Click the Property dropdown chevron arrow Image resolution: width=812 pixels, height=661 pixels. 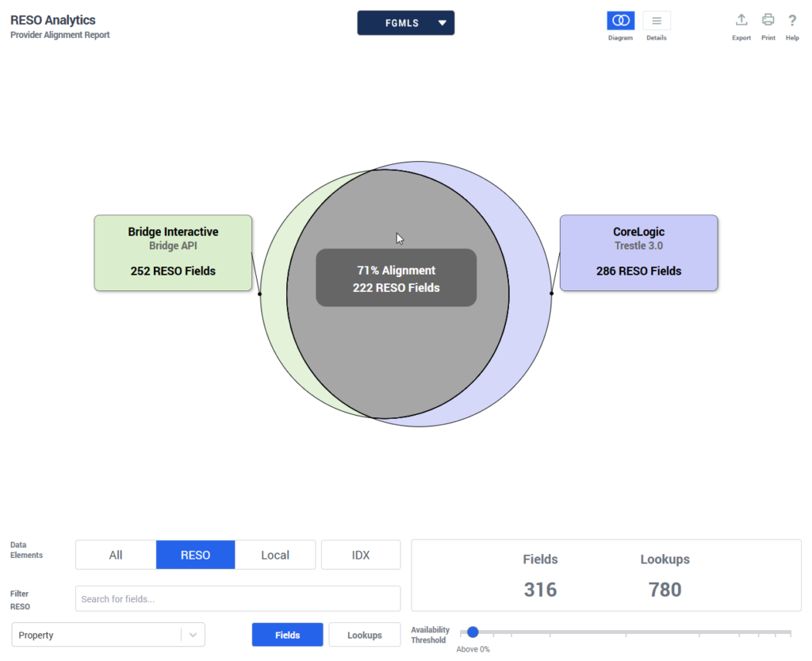coord(193,635)
